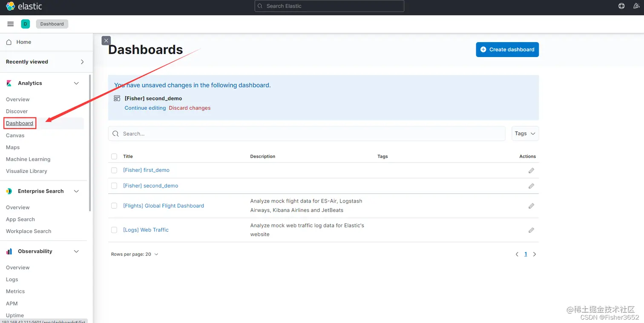Open Discover in sidebar
The image size is (644, 323).
tap(17, 111)
